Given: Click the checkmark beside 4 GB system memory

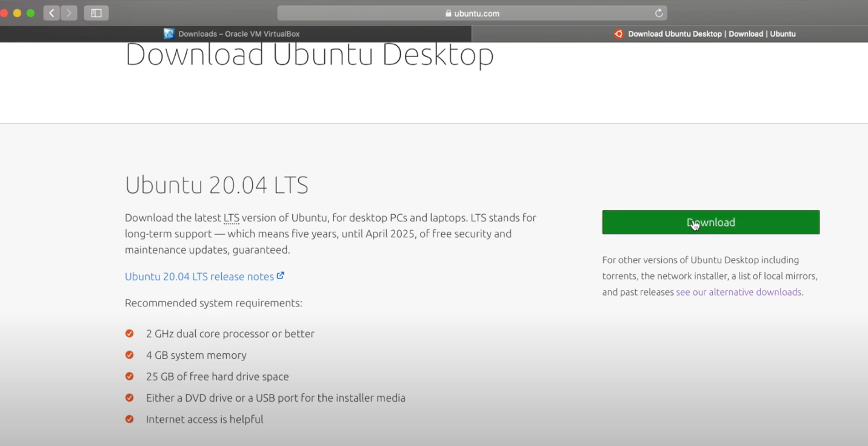Looking at the screenshot, I should pyautogui.click(x=129, y=355).
